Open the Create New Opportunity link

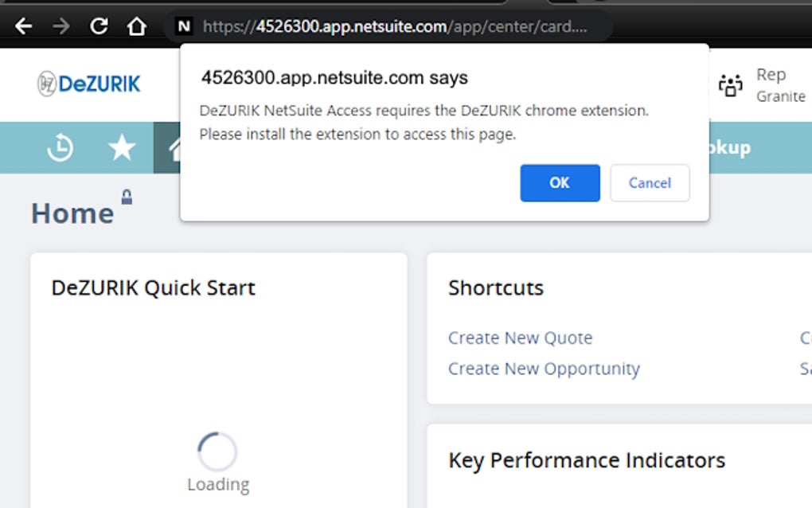pyautogui.click(x=543, y=368)
